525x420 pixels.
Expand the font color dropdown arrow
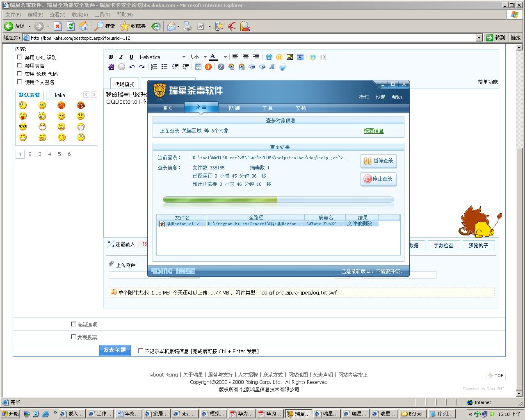(x=225, y=57)
